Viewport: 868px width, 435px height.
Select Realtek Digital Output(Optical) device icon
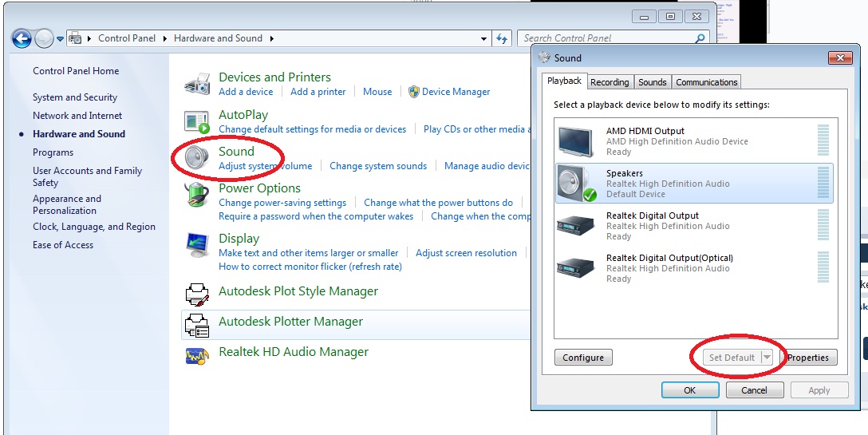pos(576,268)
